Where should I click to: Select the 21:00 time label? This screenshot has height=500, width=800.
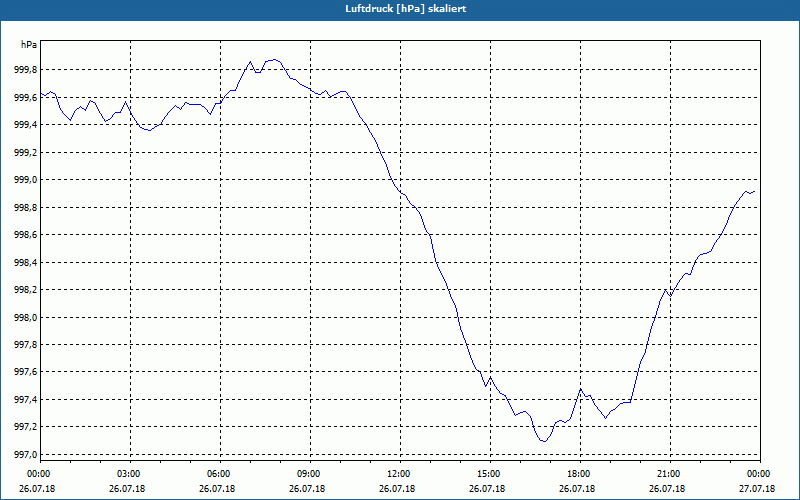(x=669, y=474)
